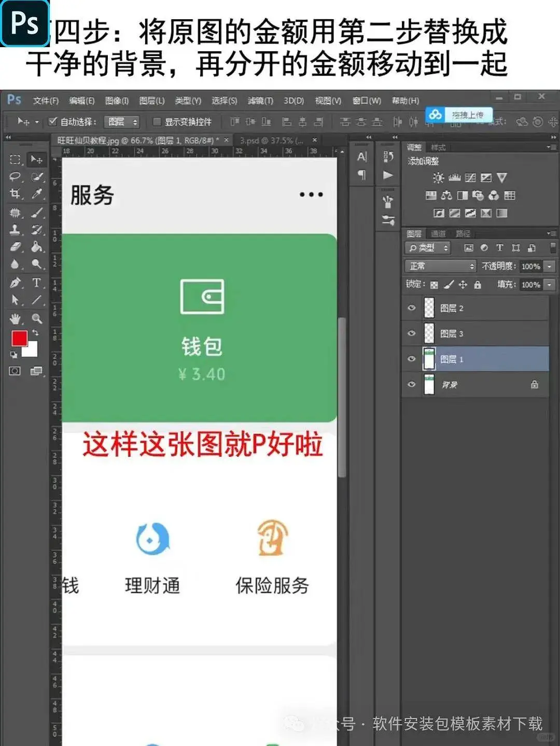The height and width of the screenshot is (746, 560).
Task: Open the Layers panel flyout menu
Action: point(552,234)
